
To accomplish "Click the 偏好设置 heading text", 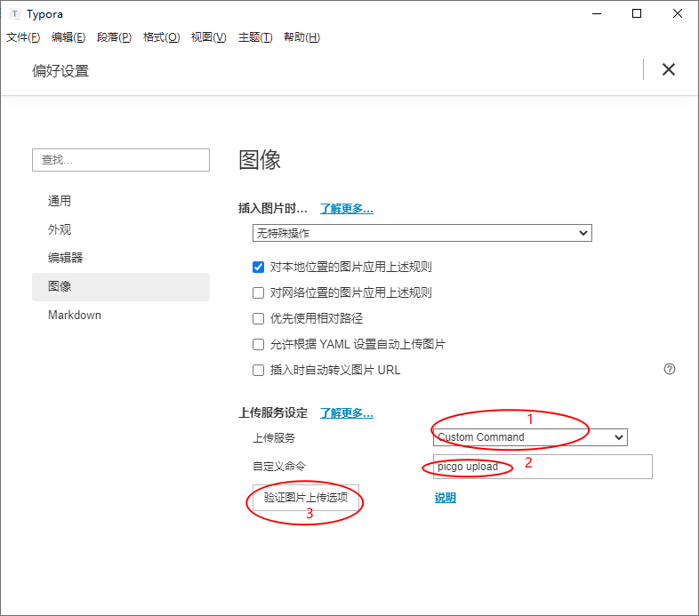I will tap(60, 71).
